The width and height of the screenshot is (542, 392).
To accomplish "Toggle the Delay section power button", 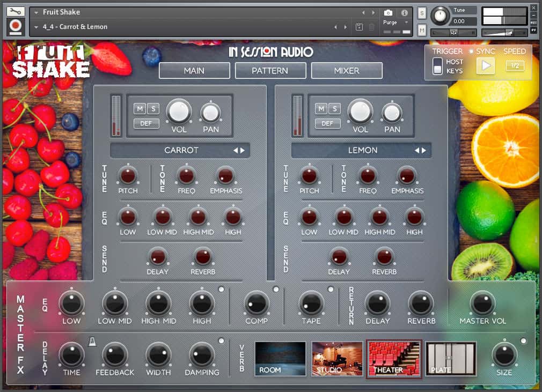I will coord(221,341).
